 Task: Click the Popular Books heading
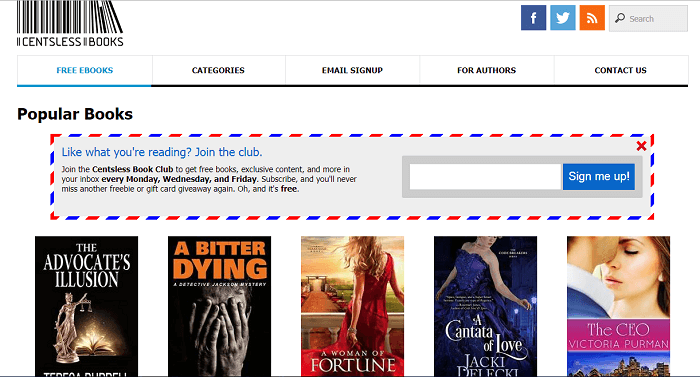tap(75, 114)
